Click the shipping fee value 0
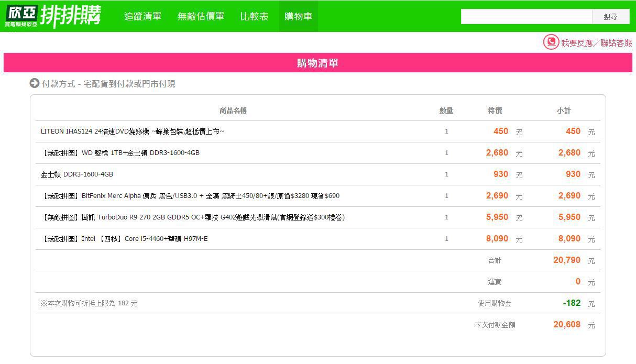Viewport: 636px width, 364px height. (x=578, y=281)
